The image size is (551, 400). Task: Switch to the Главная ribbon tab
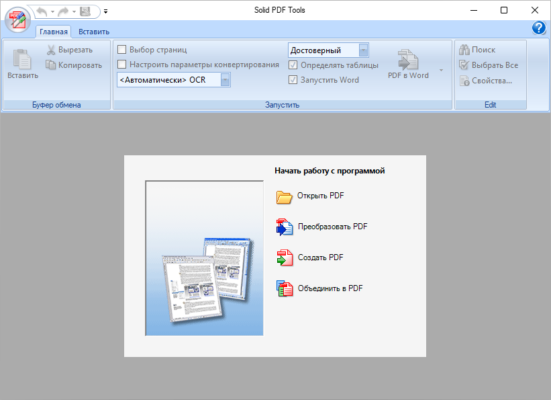pyautogui.click(x=53, y=32)
